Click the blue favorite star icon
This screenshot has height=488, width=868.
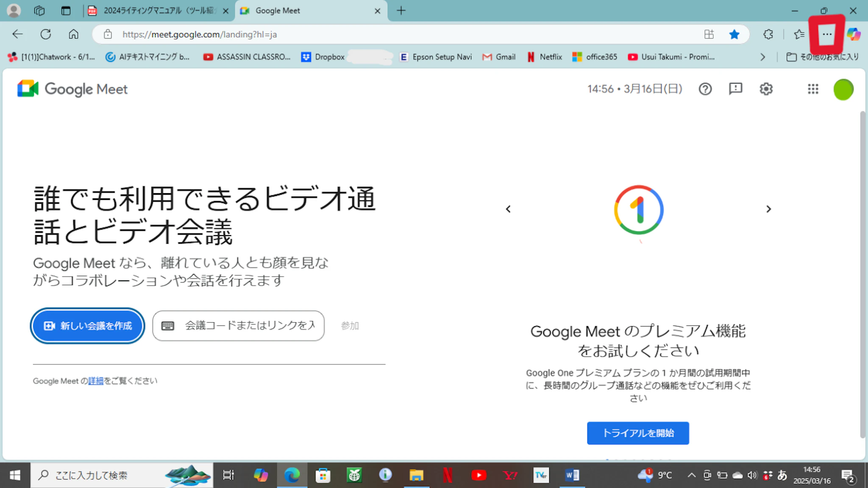(734, 34)
